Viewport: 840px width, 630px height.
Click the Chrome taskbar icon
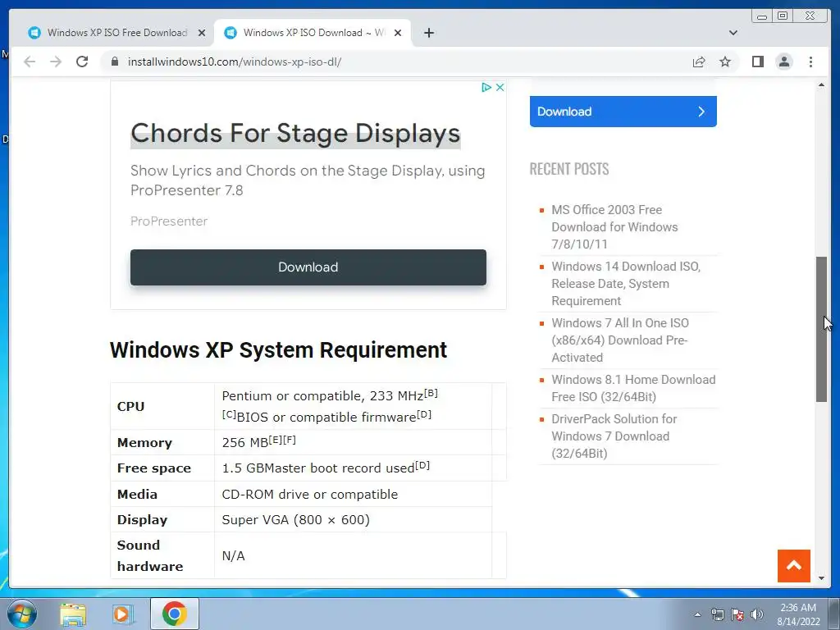point(175,614)
